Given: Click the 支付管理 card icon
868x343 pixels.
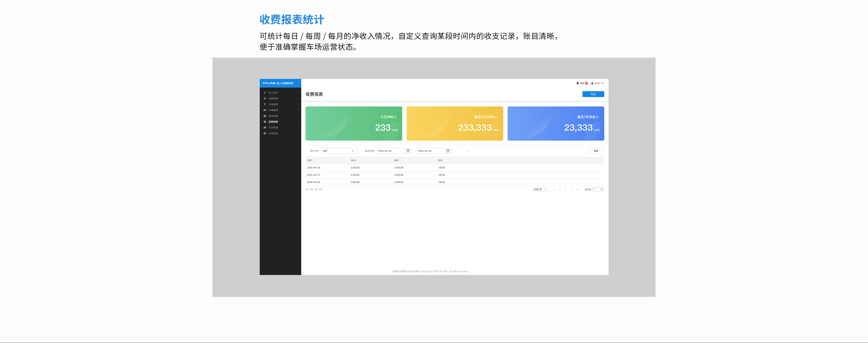Looking at the screenshot, I should 265,128.
